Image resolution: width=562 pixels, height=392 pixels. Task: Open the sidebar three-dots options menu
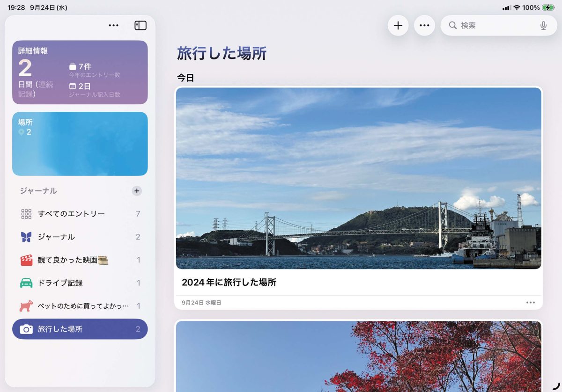tap(113, 26)
